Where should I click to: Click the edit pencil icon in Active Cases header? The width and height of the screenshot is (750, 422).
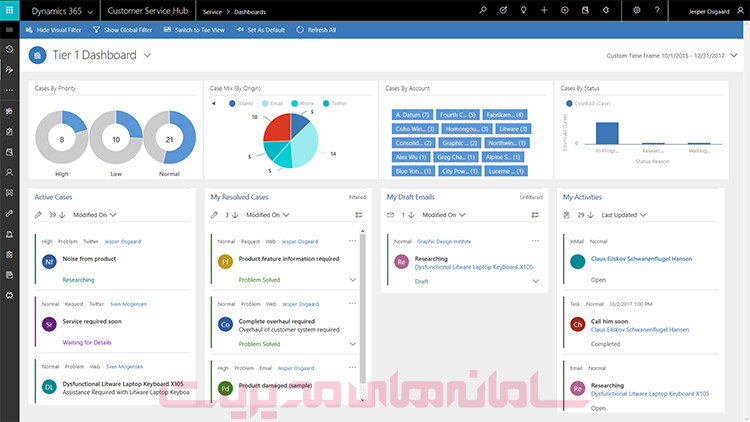38,215
